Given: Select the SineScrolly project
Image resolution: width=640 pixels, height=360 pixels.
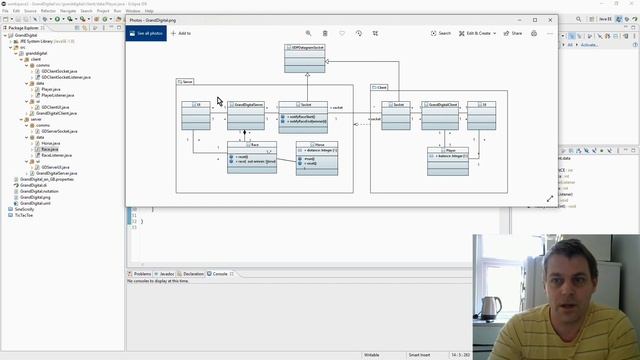Looking at the screenshot, I should 24,209.
